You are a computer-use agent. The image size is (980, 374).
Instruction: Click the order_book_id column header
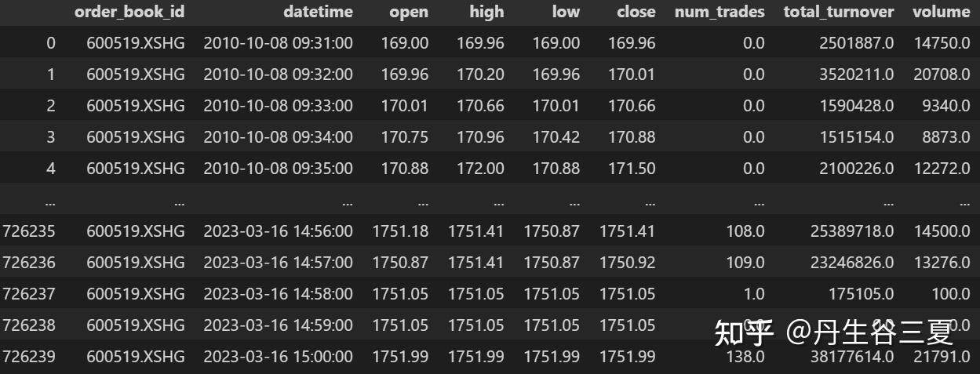pyautogui.click(x=129, y=12)
